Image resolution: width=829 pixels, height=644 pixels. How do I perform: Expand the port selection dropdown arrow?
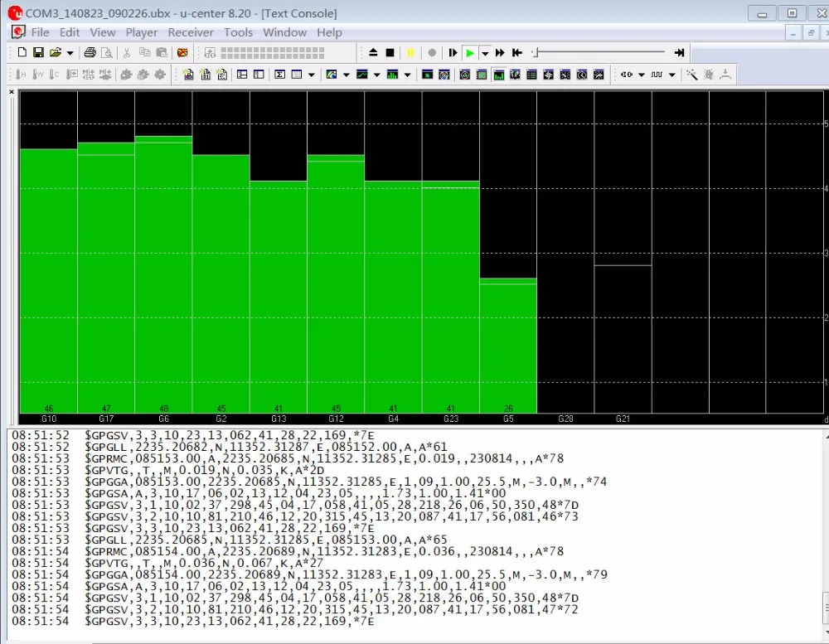642,75
